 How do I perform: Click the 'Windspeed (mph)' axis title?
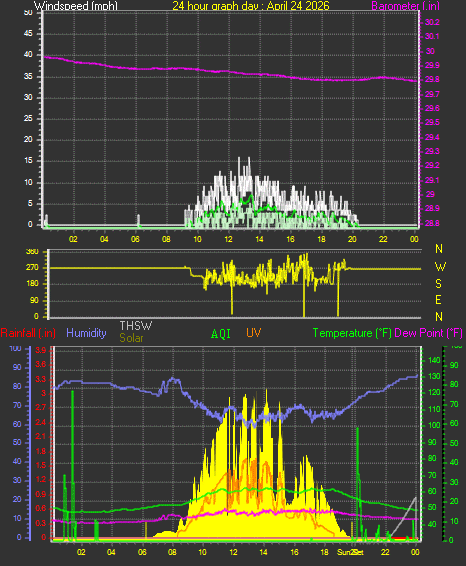pyautogui.click(x=76, y=6)
